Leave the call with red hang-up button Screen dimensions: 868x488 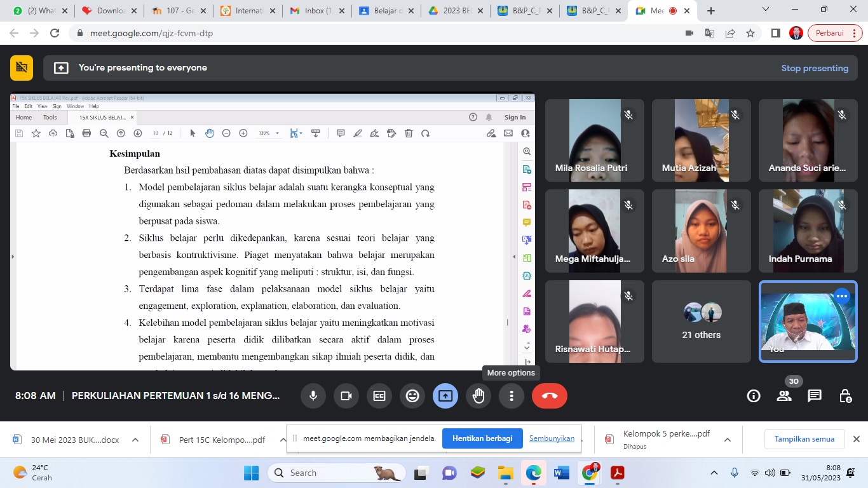(x=550, y=396)
